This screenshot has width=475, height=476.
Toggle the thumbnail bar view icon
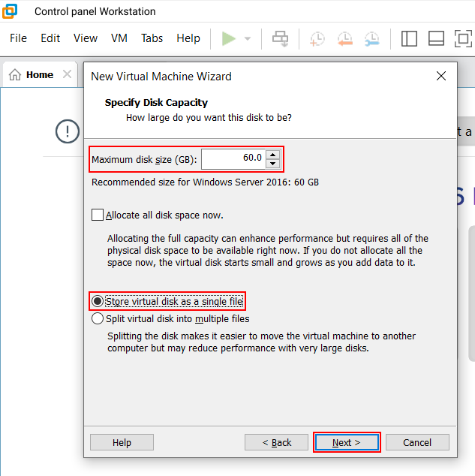click(x=436, y=38)
